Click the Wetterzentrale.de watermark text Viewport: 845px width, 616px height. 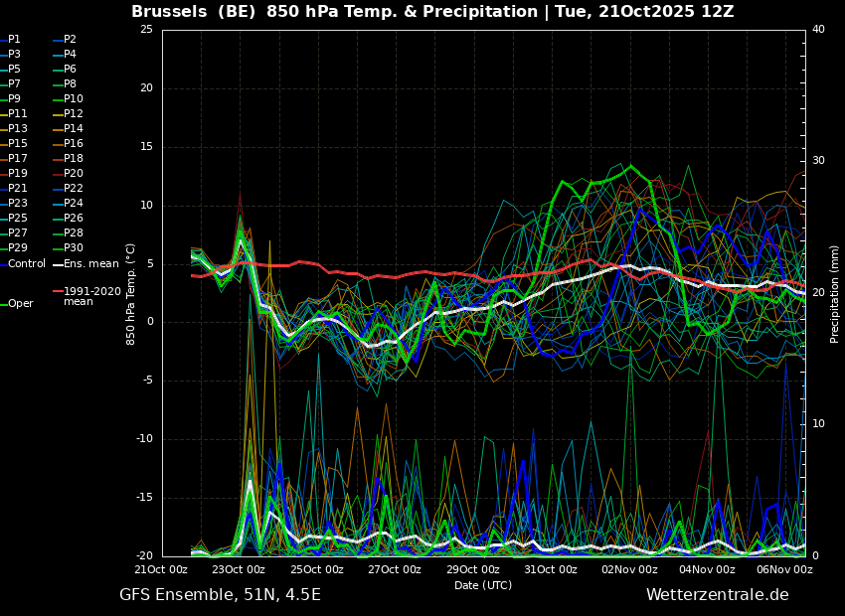(717, 595)
